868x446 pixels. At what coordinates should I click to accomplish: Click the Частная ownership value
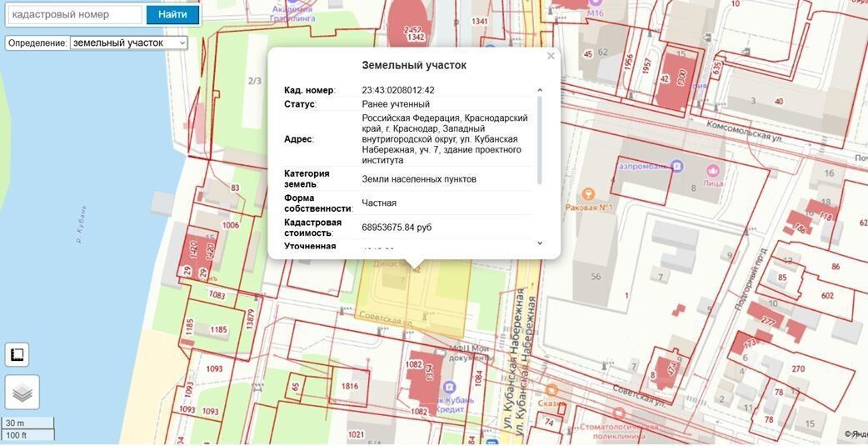[379, 203]
